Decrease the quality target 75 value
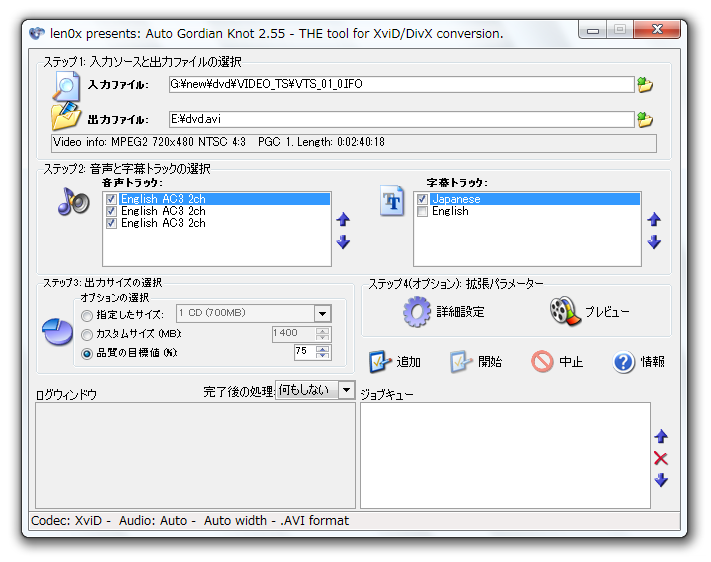The width and height of the screenshot is (711, 562). [x=322, y=356]
